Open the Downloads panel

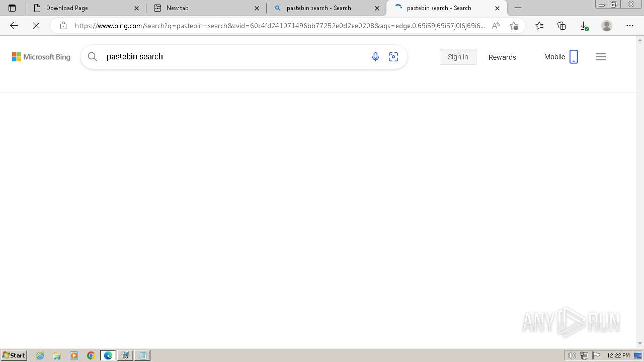point(584,26)
